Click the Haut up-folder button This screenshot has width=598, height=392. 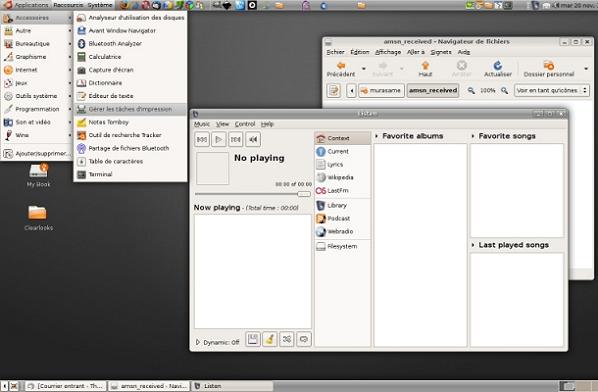(425, 69)
